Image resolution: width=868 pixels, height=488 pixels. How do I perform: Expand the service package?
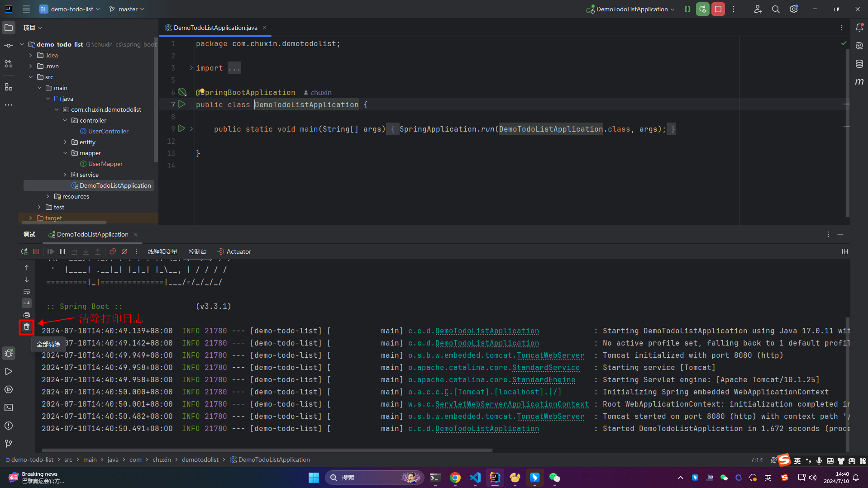[65, 175]
